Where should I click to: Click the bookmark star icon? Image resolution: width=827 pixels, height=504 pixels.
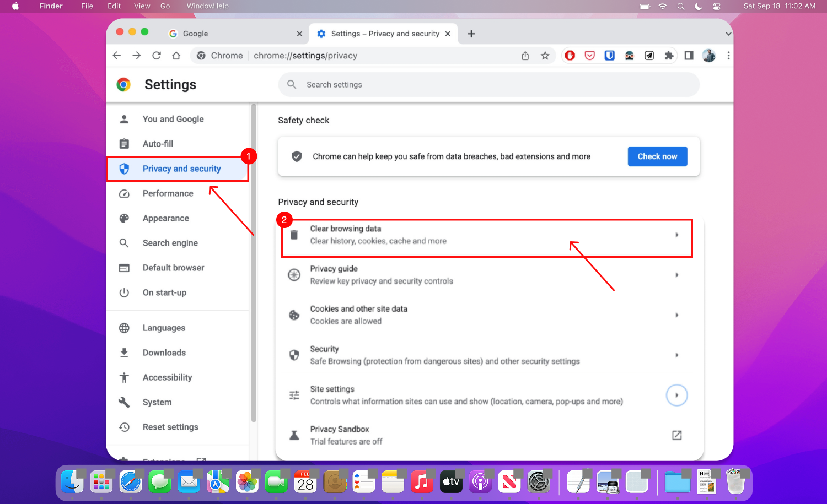click(545, 56)
